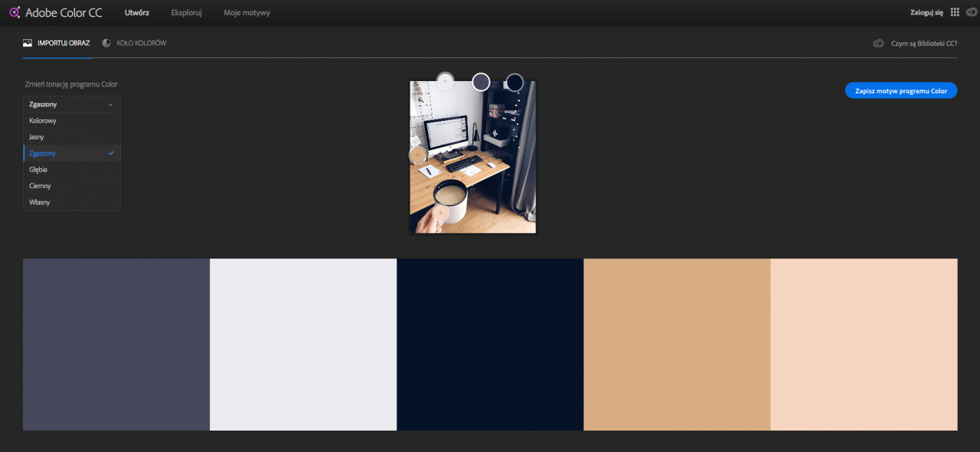Switch color mood to Ciemny
This screenshot has width=980, height=452.
tap(40, 186)
